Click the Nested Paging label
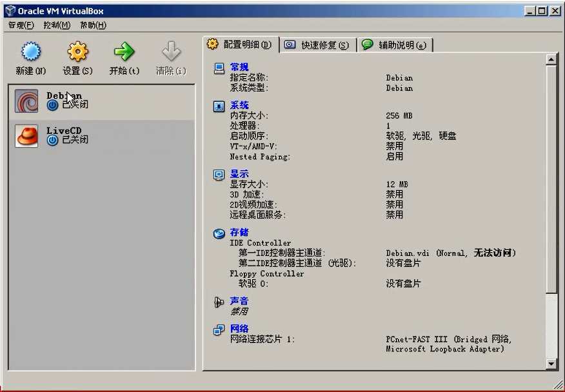Viewport: 565px width, 392px height. point(260,157)
